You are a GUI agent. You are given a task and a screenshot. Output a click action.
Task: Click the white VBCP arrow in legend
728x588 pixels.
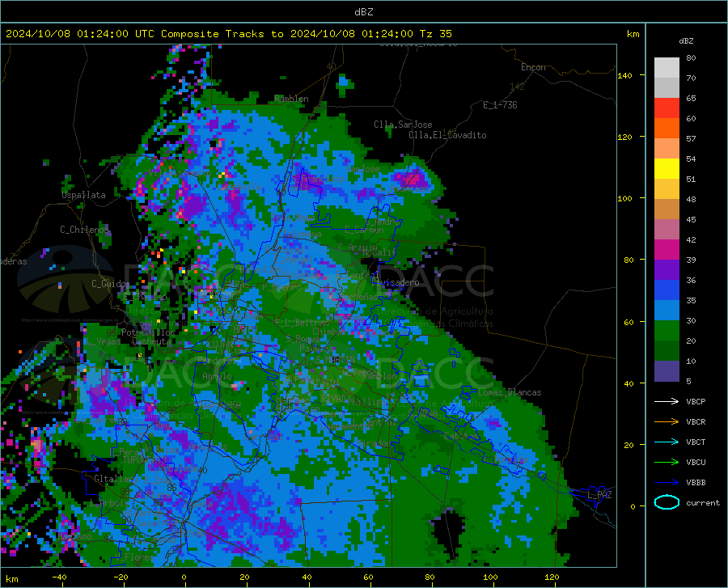(667, 401)
